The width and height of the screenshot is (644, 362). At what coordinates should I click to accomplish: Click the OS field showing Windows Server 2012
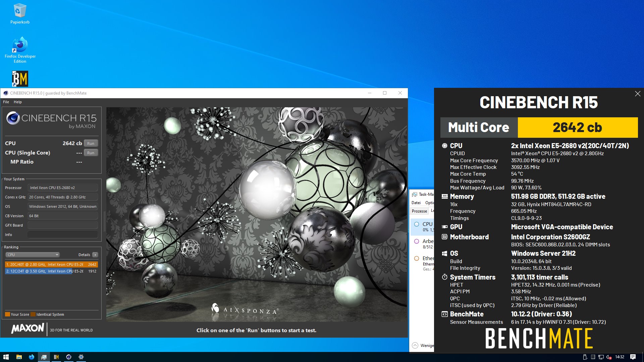pos(63,206)
